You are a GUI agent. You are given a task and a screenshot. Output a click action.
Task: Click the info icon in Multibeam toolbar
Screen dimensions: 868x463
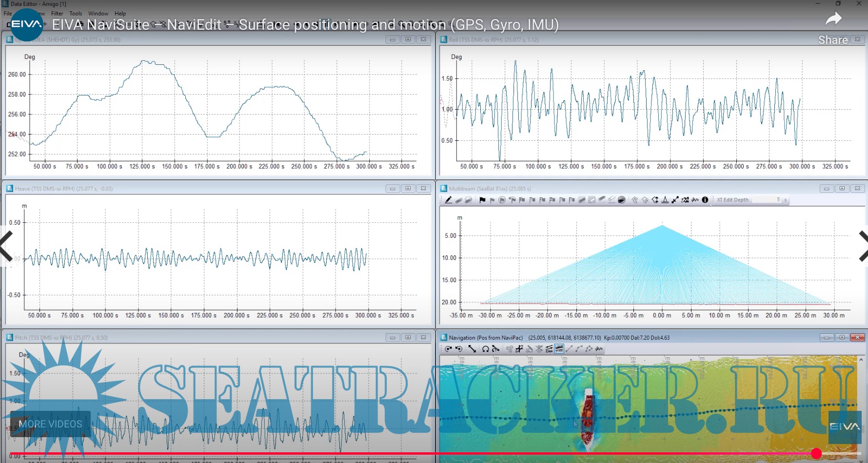(705, 200)
